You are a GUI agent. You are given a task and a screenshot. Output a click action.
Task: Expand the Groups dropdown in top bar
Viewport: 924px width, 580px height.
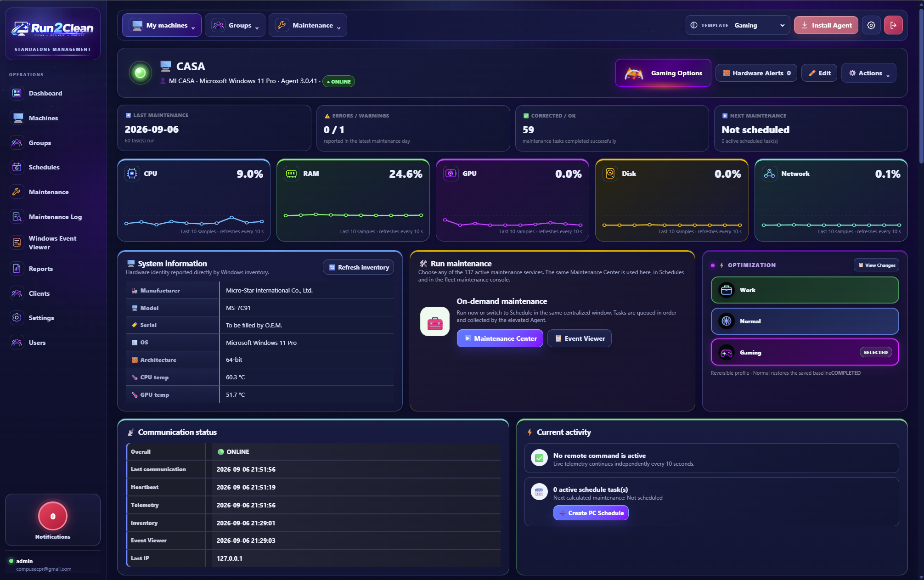(235, 25)
